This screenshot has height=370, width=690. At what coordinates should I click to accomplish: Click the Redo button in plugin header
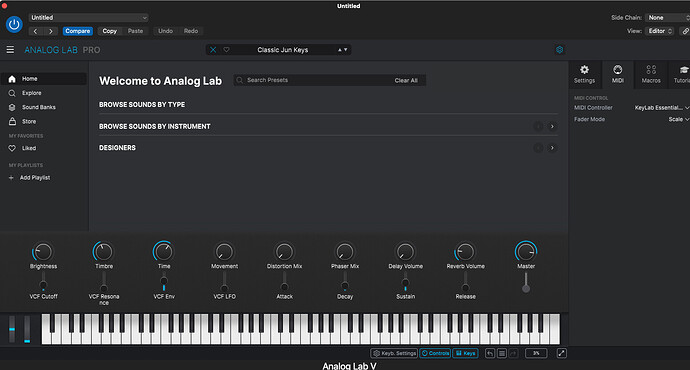(191, 31)
